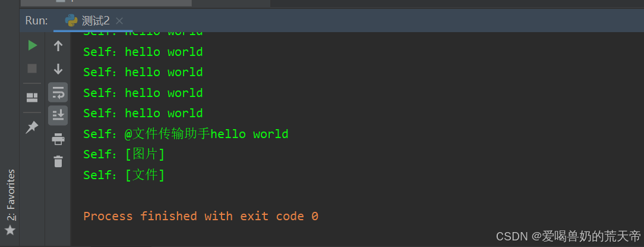Toggle Scroll to End of output
This screenshot has width=644, height=247.
[x=58, y=115]
